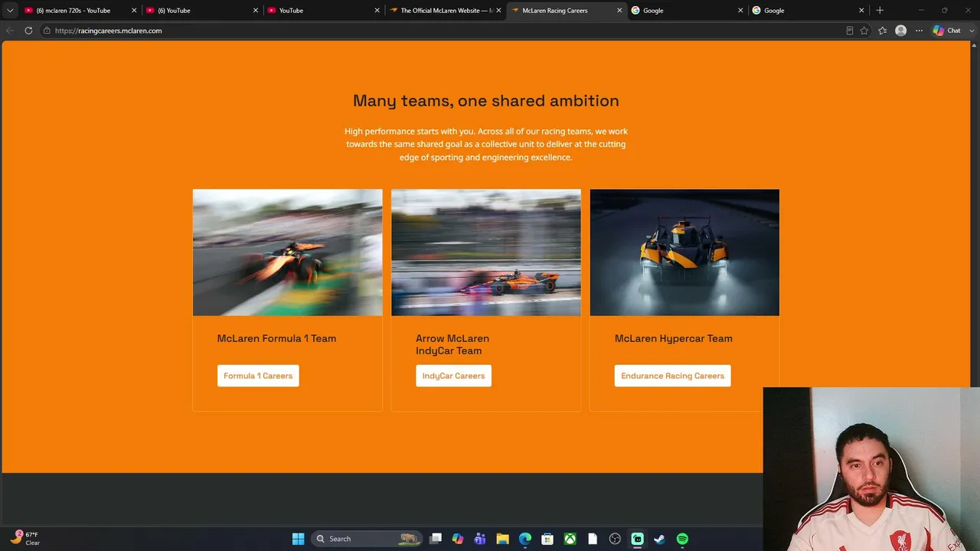Click the 'McLaren Hypercar Team' heading
980x551 pixels.
click(674, 338)
